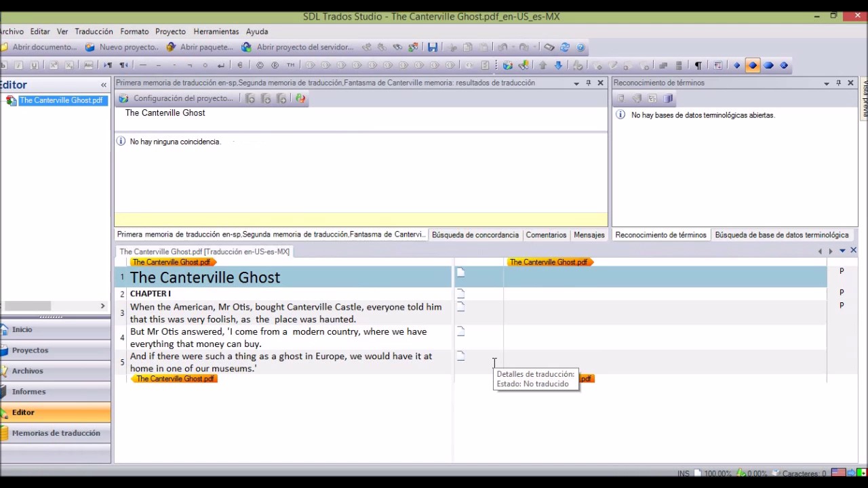This screenshot has height=488, width=868.
Task: Click the target cell of segment 1
Action: tap(665, 277)
